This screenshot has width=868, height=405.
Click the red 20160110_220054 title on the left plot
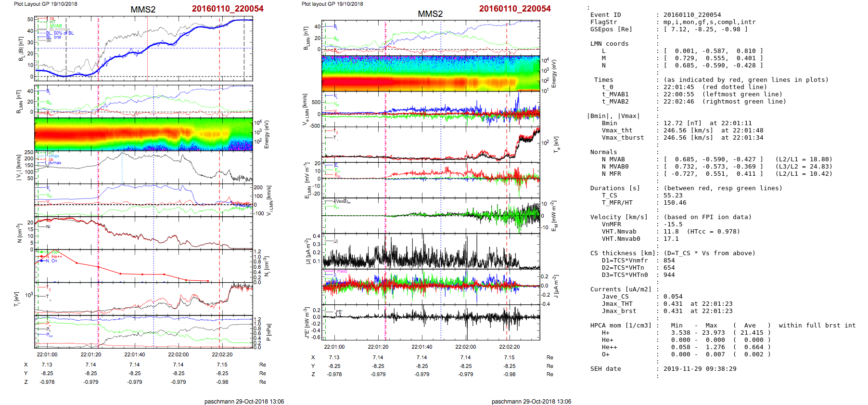[228, 9]
